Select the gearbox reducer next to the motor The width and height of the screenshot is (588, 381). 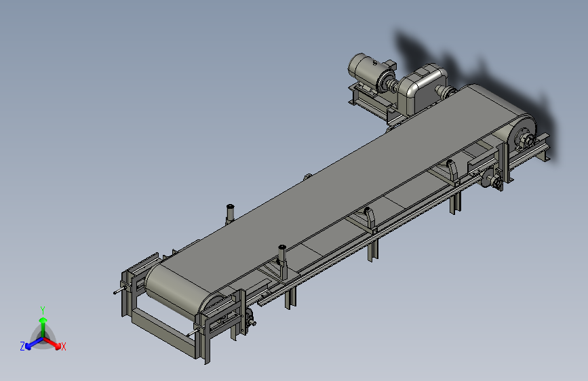(x=422, y=89)
